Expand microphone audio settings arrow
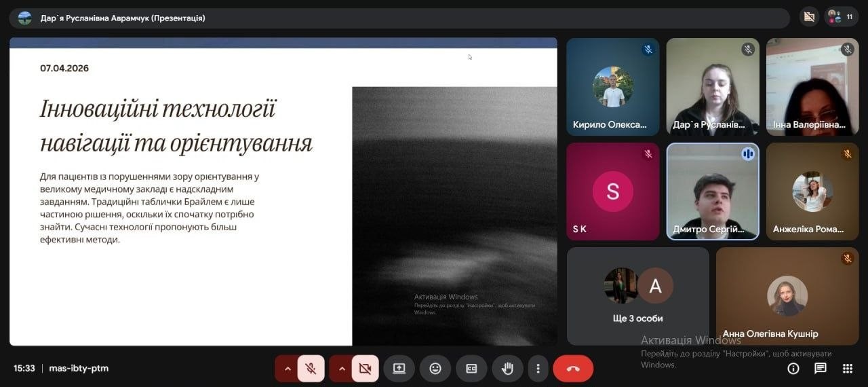 (287, 369)
